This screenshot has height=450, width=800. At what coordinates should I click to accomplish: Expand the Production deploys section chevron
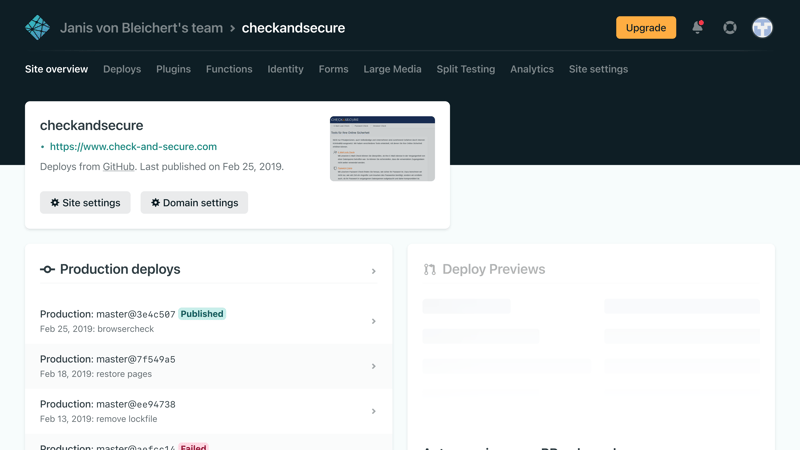coord(374,271)
